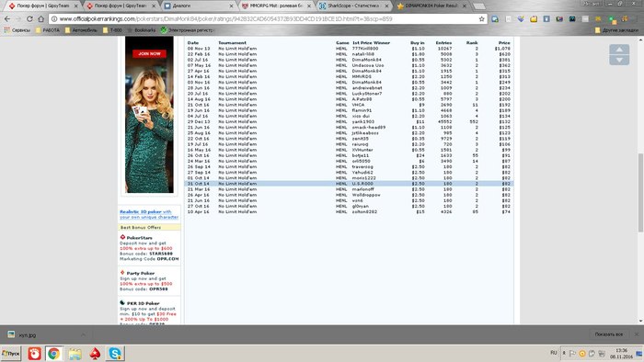Click winner name andreivebnet

click(x=367, y=87)
